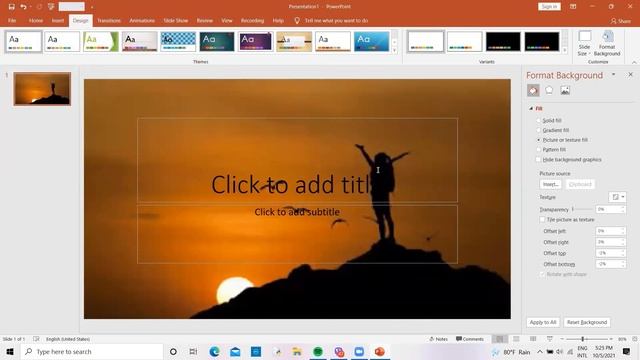Select Solid fill option
Screen dimensions: 640x360
549,120
